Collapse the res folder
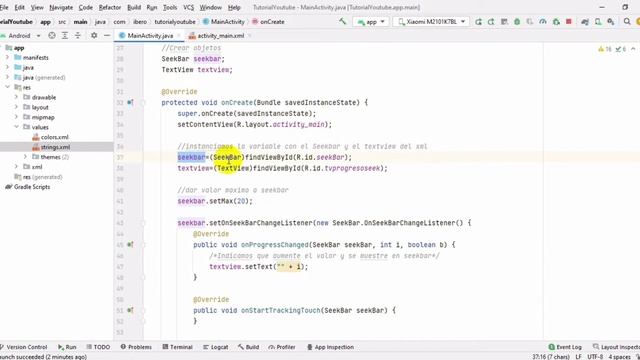The width and height of the screenshot is (640, 360). click(7, 87)
